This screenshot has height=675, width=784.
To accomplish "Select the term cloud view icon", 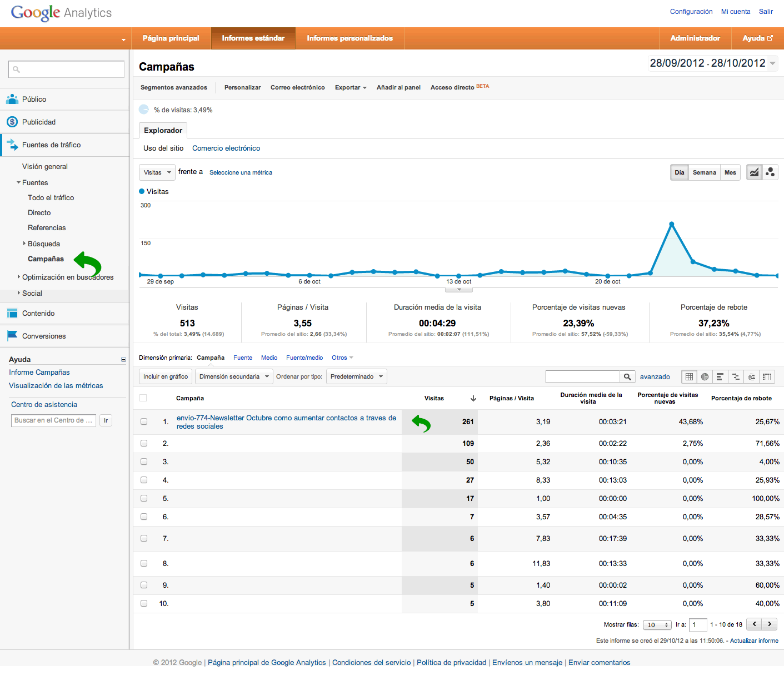I will 751,377.
